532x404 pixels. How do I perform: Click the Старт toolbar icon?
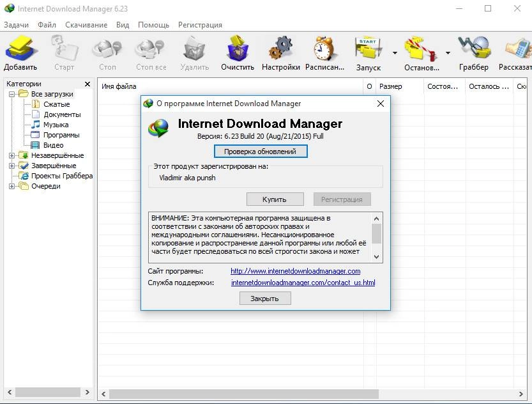click(x=65, y=49)
